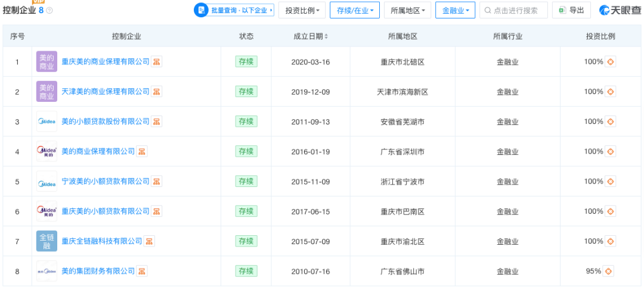This screenshot has height=293, width=644.
Task: Open the 存续/在业 status dropdown
Action: point(355,10)
